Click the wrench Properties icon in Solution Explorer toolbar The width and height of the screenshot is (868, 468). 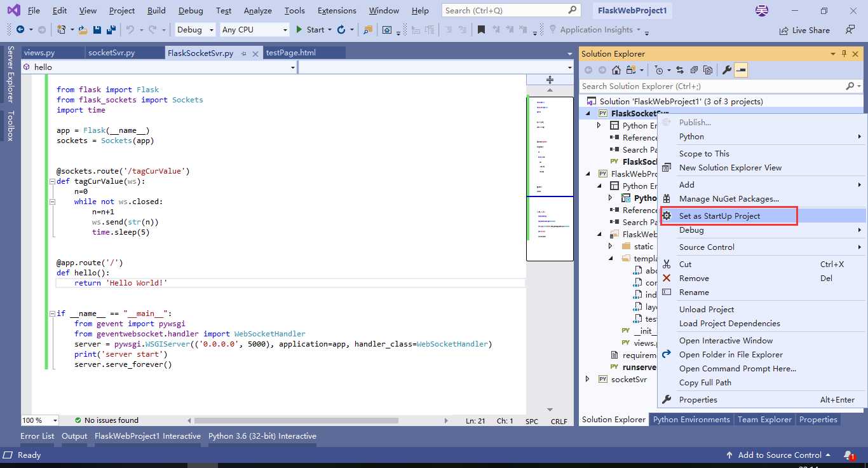[727, 70]
